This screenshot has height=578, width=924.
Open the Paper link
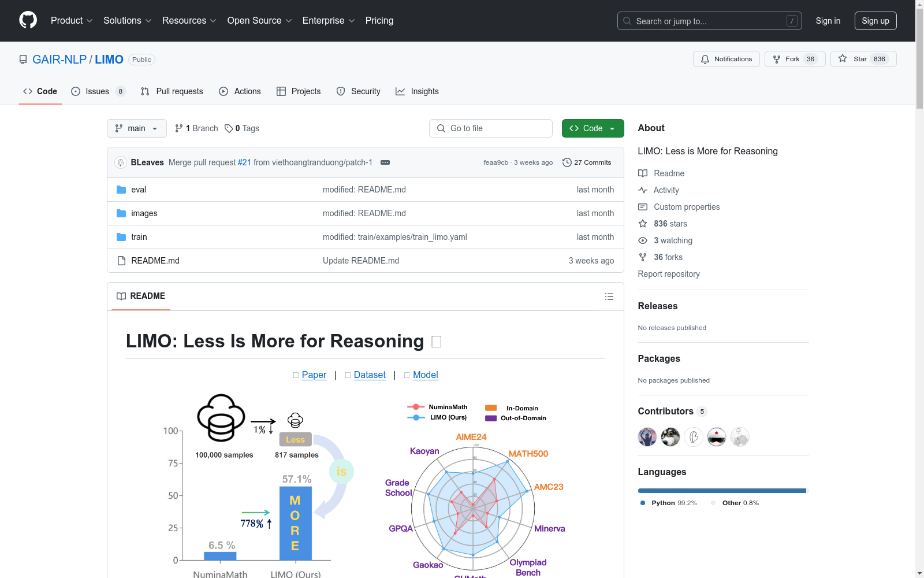(314, 375)
